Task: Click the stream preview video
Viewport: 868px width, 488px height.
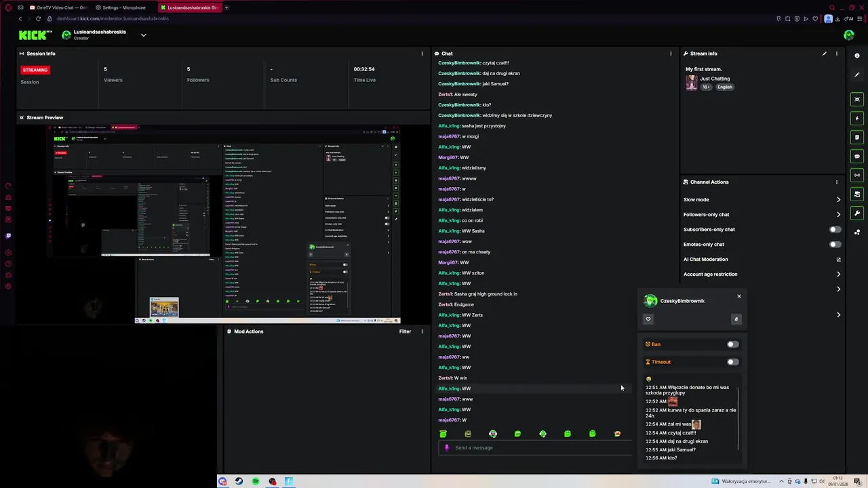Action: [224, 224]
